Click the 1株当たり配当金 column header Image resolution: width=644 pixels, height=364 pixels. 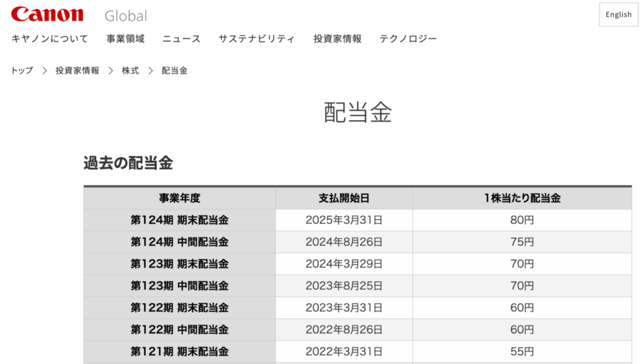click(x=523, y=198)
